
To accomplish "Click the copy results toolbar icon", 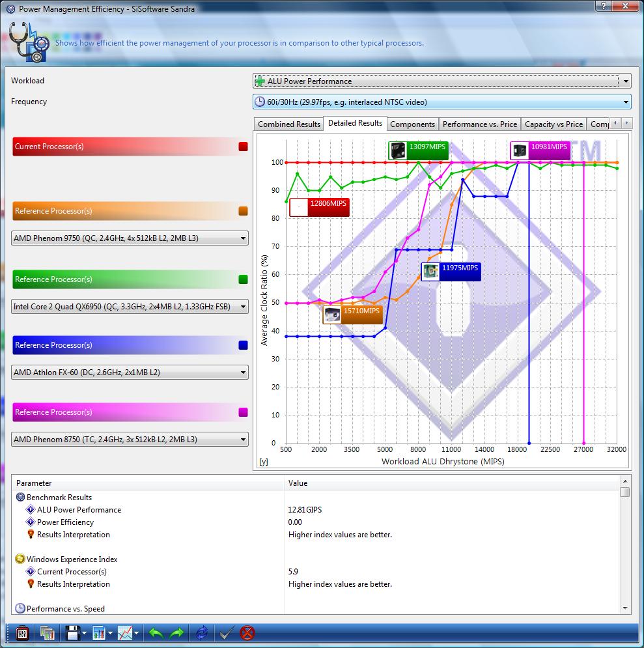I will coord(47,633).
